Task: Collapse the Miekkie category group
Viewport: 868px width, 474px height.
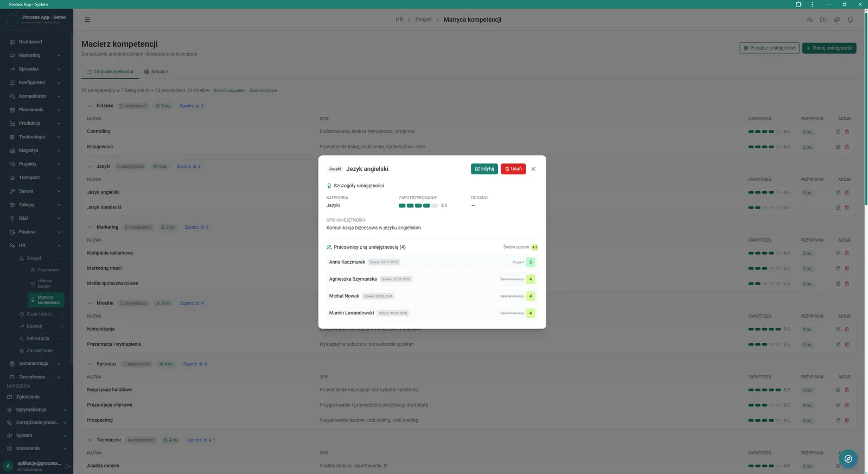Action: [90, 304]
